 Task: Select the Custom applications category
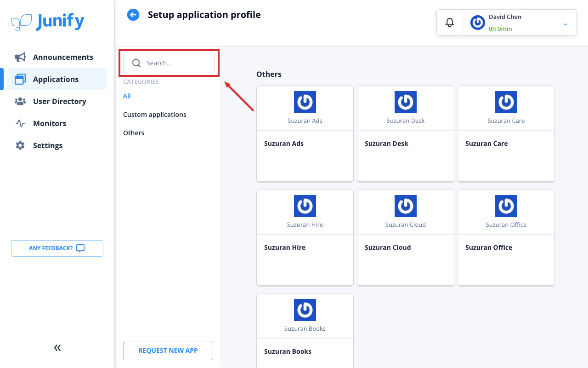point(155,115)
